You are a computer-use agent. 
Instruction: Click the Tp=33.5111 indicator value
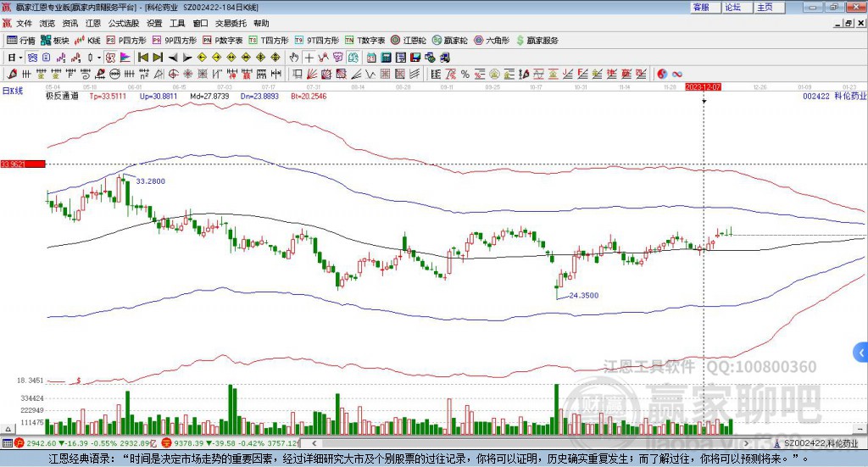(x=108, y=97)
